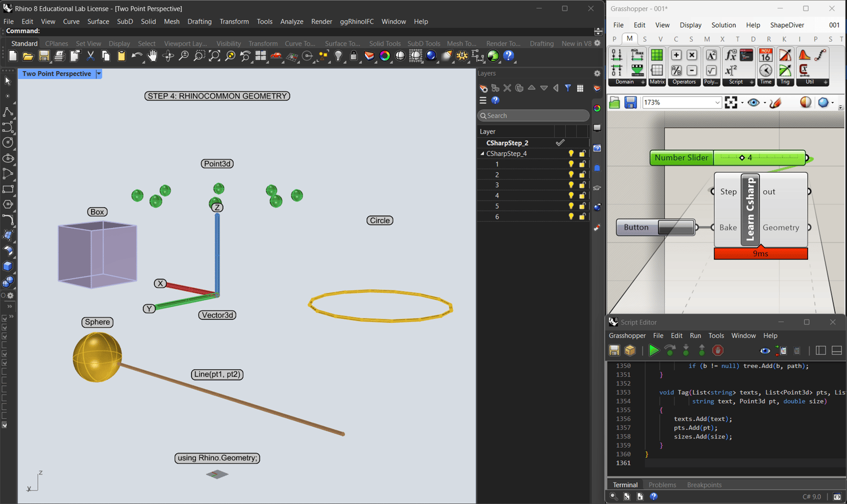Image resolution: width=847 pixels, height=504 pixels.
Task: Click the Undo arrow in Standard toolbar
Action: (x=137, y=56)
